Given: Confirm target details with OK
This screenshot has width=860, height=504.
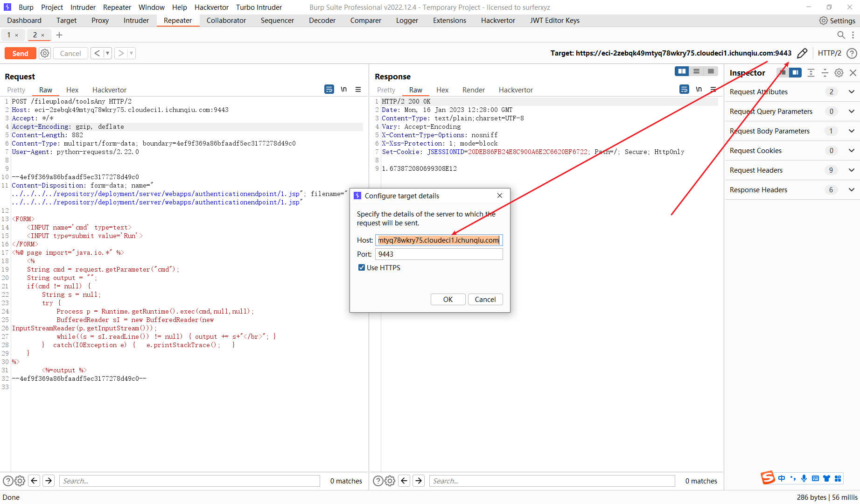Looking at the screenshot, I should [448, 300].
